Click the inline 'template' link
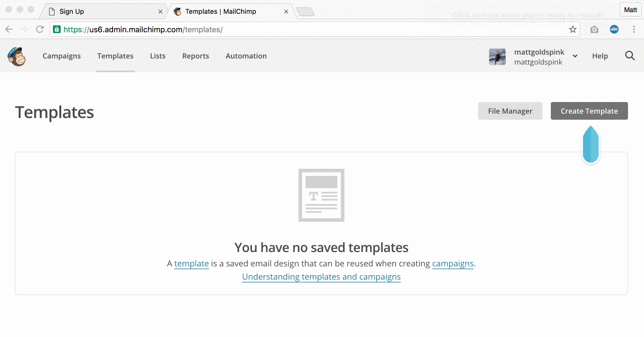The width and height of the screenshot is (644, 337). pos(191,264)
